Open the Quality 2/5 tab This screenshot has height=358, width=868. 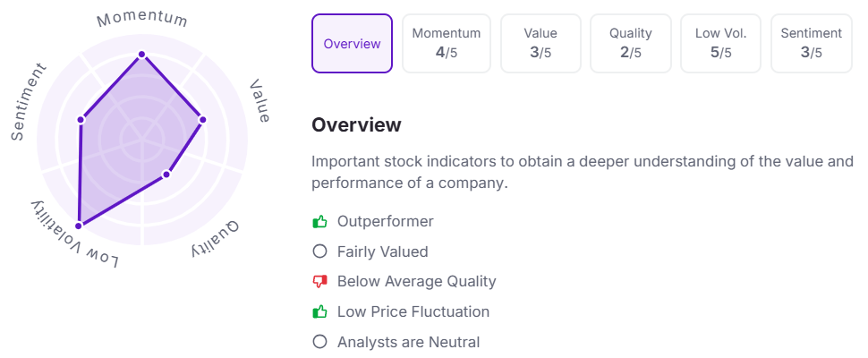[x=631, y=44]
